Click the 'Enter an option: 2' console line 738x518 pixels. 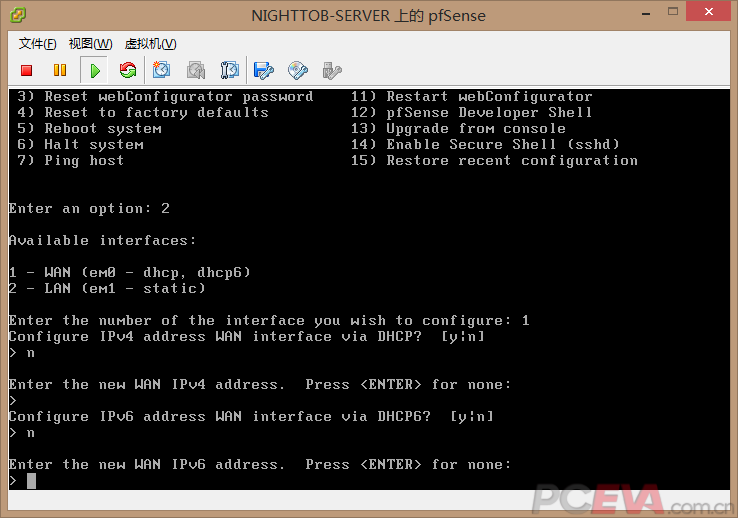(89, 208)
